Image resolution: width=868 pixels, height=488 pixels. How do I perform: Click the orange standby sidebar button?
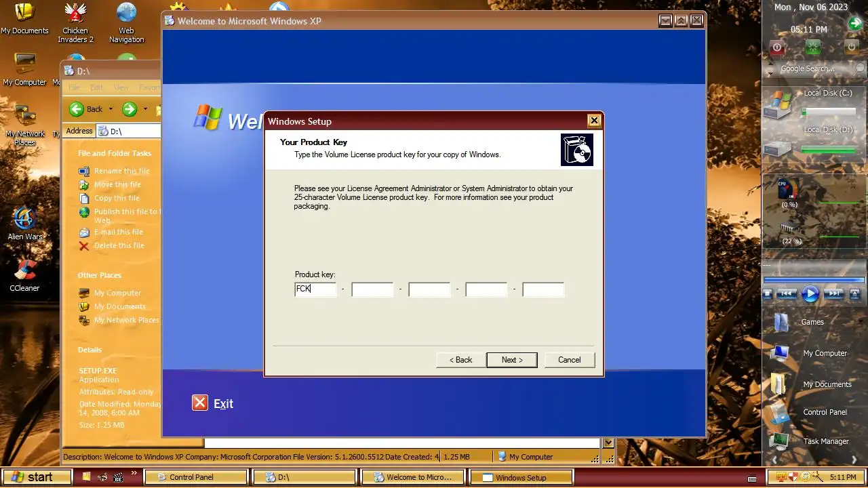click(851, 47)
